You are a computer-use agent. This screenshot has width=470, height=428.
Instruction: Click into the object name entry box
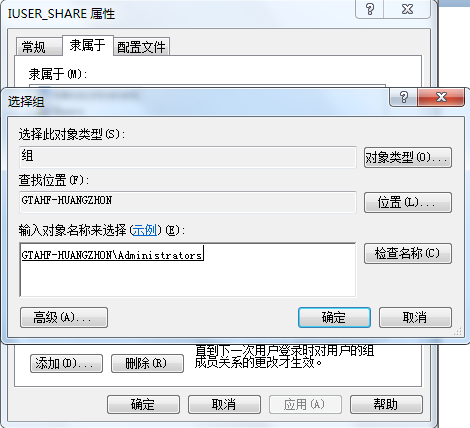pos(188,269)
